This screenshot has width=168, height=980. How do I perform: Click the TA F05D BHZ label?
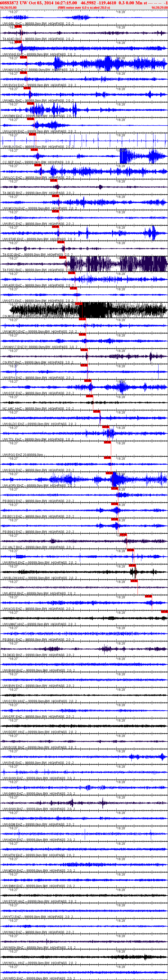point(38,270)
